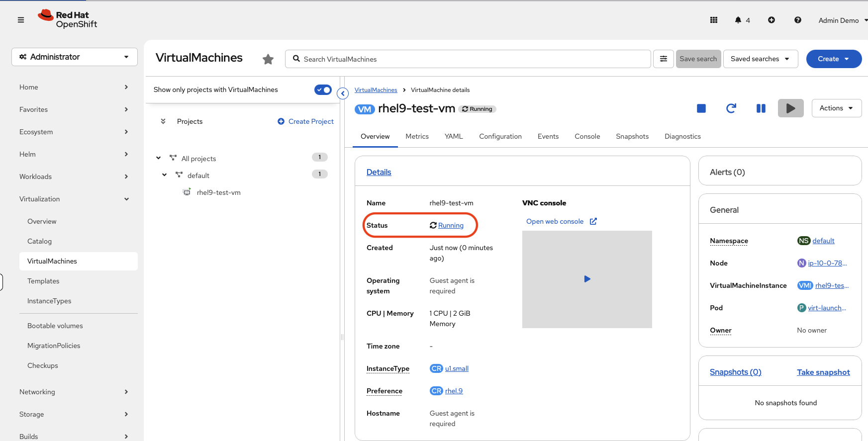The height and width of the screenshot is (441, 868).
Task: Click into the Search VirtualMachines field
Action: [468, 59]
